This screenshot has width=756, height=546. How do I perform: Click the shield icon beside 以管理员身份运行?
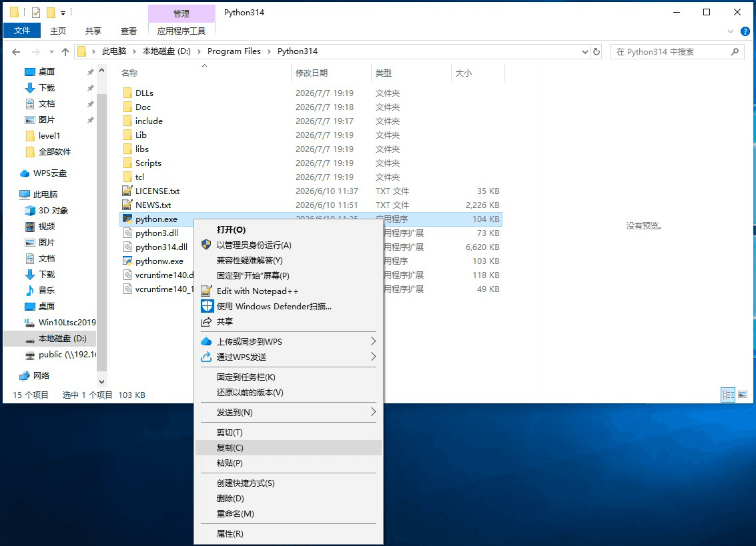pos(206,245)
